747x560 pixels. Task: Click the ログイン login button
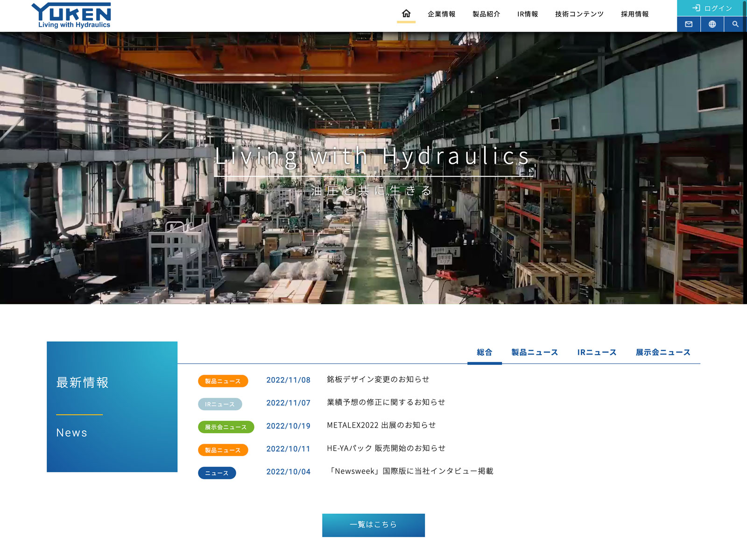point(712,8)
